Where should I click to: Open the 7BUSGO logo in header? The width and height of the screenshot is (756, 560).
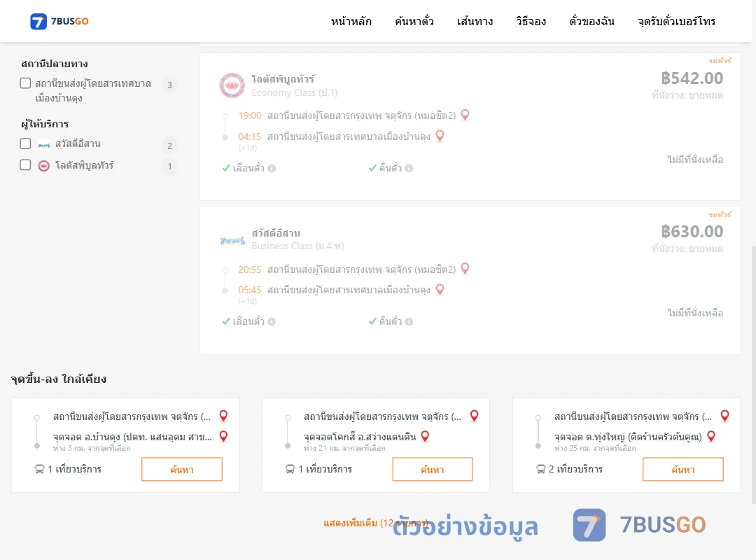tap(59, 21)
